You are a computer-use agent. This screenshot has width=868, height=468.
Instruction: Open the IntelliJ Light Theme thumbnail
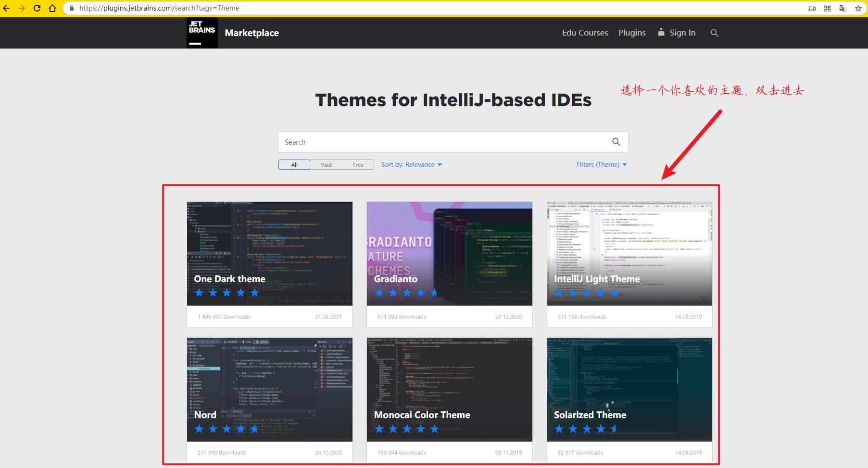click(629, 254)
